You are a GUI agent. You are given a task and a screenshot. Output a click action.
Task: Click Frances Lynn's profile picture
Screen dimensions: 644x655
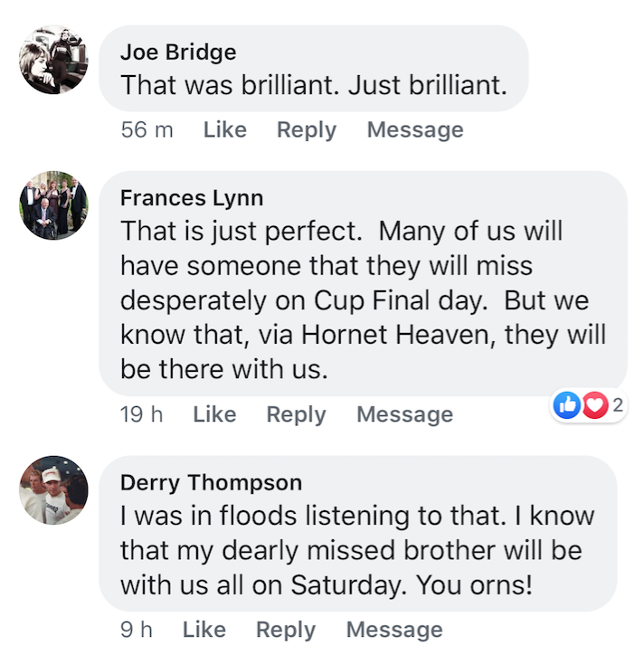click(x=53, y=205)
